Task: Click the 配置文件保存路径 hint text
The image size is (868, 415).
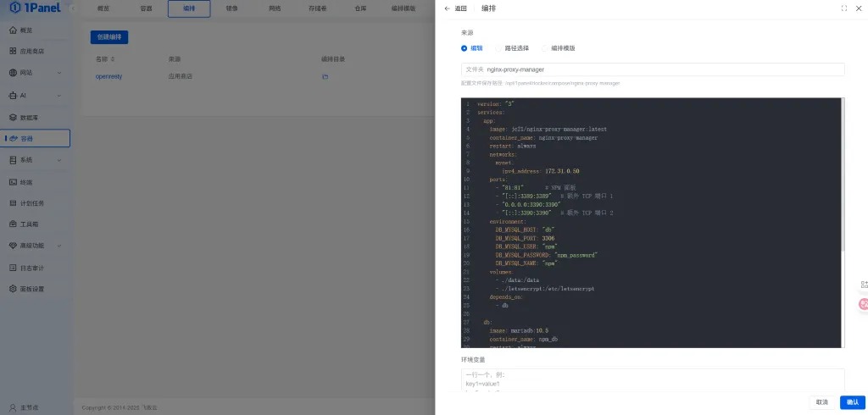Action: coord(540,83)
